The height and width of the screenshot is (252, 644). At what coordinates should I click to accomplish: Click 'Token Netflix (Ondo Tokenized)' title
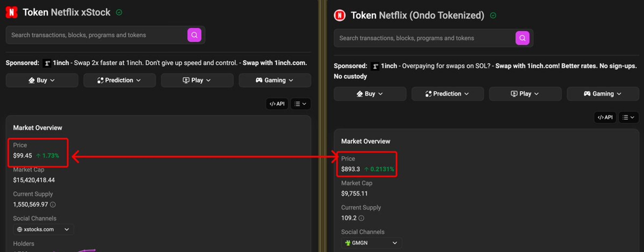(417, 15)
